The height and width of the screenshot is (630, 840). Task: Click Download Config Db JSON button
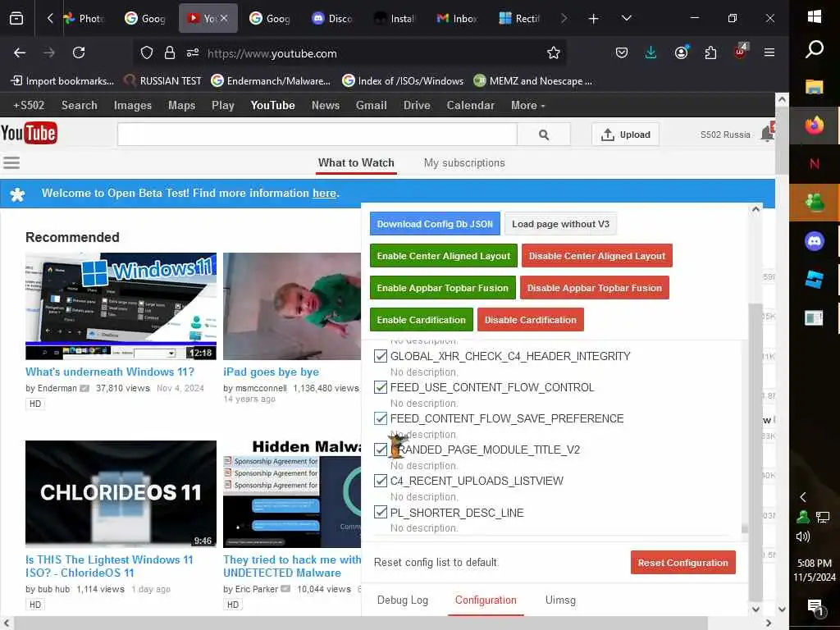435,224
